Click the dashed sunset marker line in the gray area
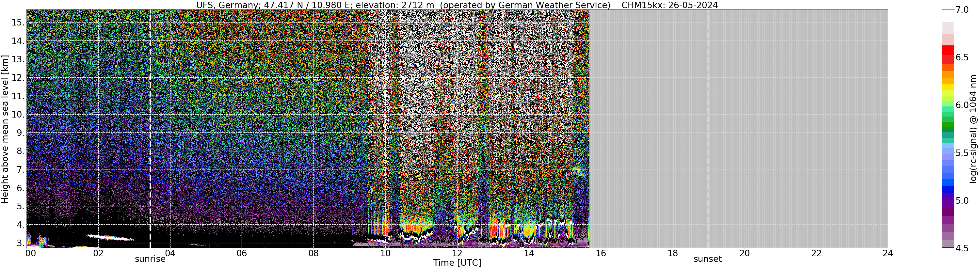 click(708, 129)
